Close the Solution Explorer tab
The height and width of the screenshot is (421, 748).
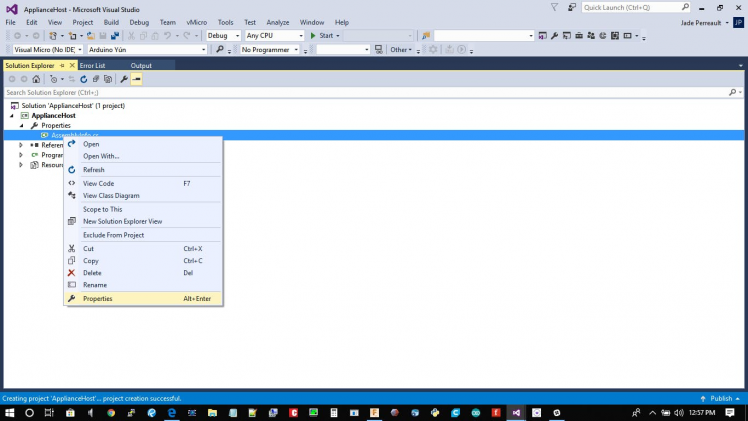point(72,65)
